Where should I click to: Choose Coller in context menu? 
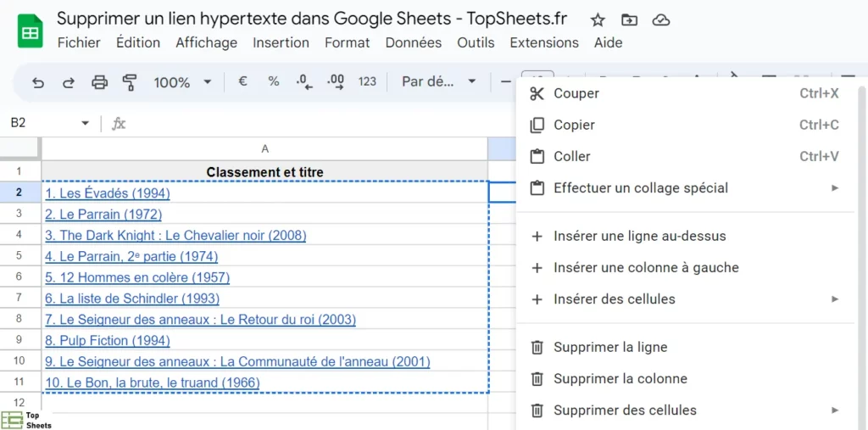pyautogui.click(x=685, y=157)
